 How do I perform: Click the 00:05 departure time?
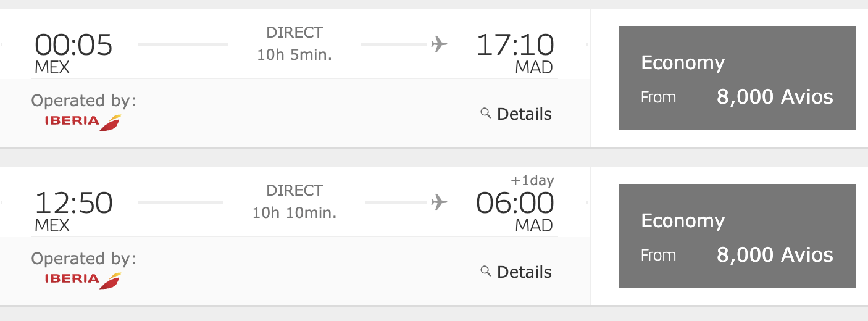pyautogui.click(x=73, y=45)
